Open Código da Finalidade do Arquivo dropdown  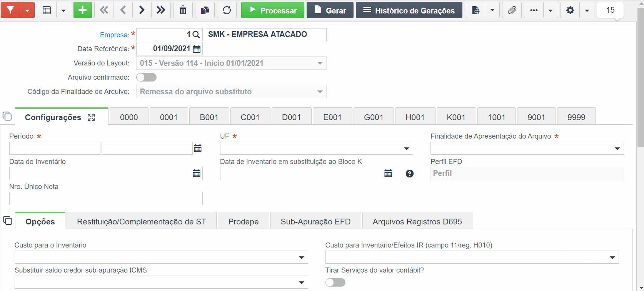tap(231, 92)
